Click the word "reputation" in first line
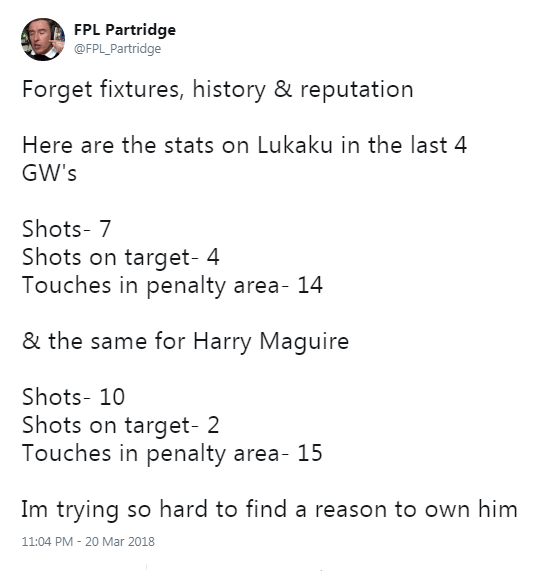Image resolution: width=552 pixels, height=579 pixels. click(x=357, y=90)
